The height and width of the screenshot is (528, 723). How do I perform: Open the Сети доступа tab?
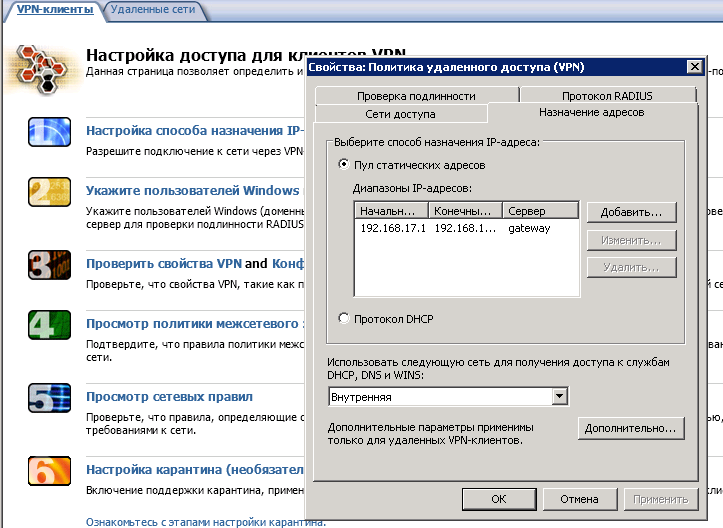400,114
